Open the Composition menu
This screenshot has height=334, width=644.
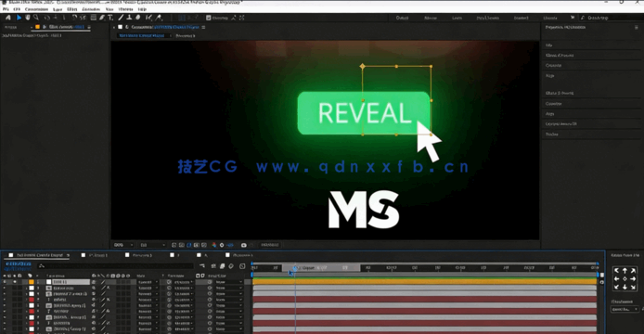36,9
